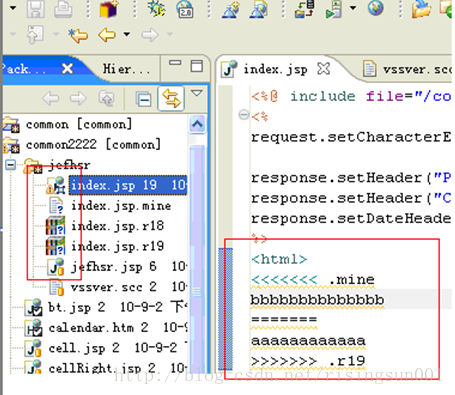Switch to vssver.scc editor tab
This screenshot has width=455, height=395.
click(x=417, y=69)
